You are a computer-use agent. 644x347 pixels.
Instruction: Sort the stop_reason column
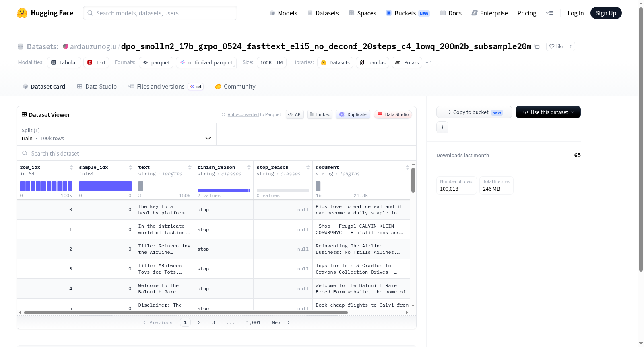(x=308, y=167)
